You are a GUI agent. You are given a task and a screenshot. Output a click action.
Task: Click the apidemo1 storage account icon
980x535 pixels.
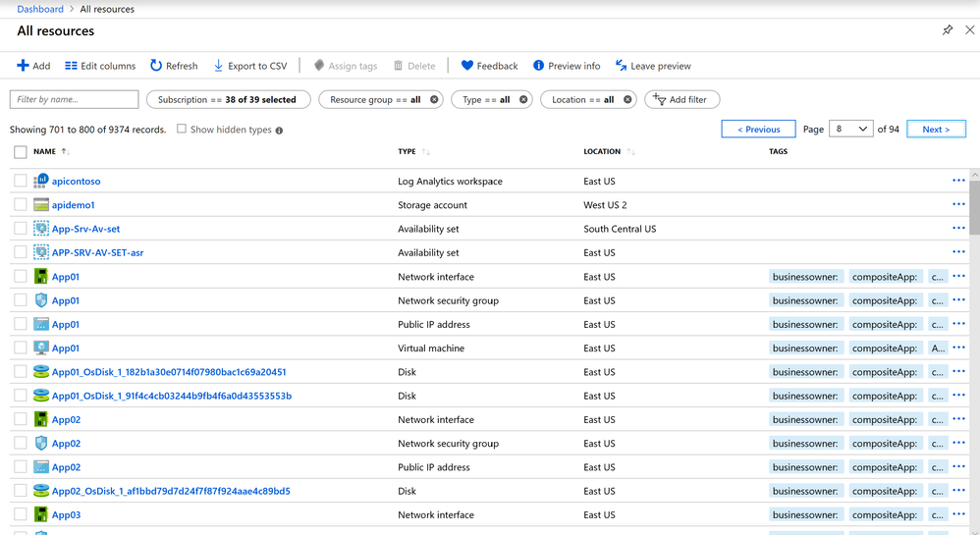(x=40, y=204)
